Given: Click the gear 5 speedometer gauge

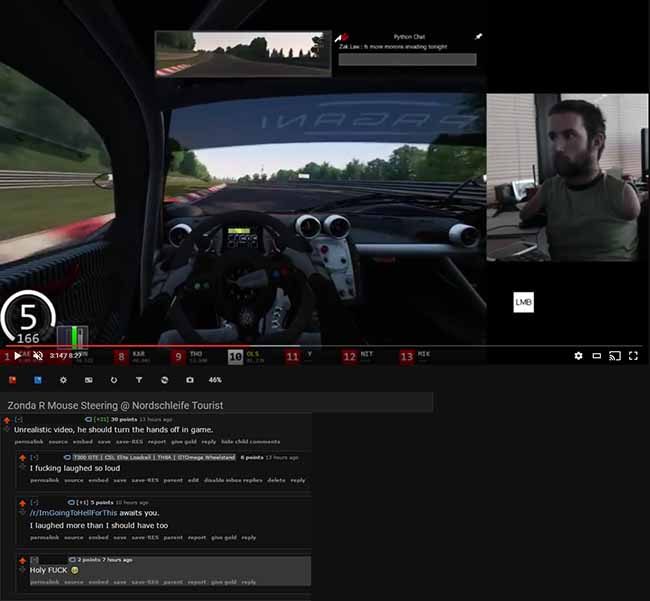Looking at the screenshot, I should click(28, 317).
